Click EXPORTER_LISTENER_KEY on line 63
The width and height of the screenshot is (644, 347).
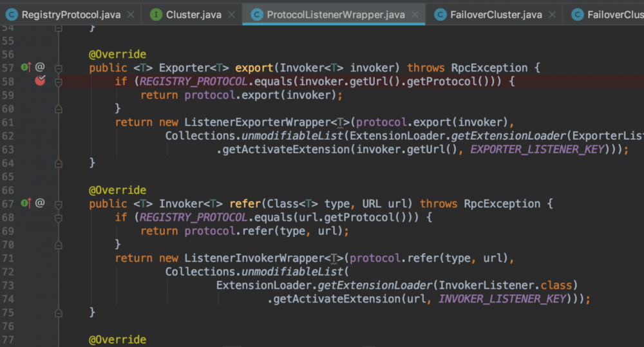[x=538, y=149]
